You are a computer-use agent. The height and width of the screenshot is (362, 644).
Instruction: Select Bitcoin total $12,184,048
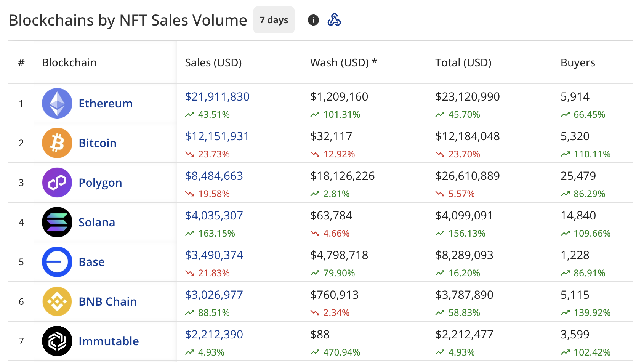pyautogui.click(x=468, y=136)
